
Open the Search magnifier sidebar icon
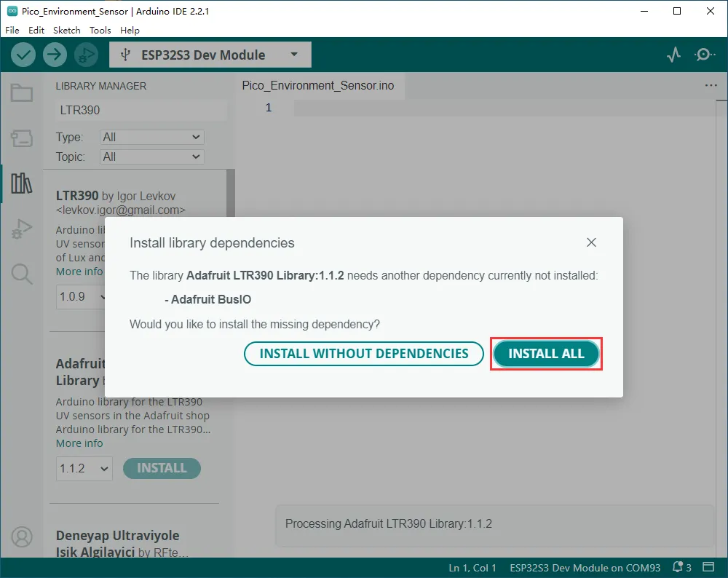click(22, 274)
